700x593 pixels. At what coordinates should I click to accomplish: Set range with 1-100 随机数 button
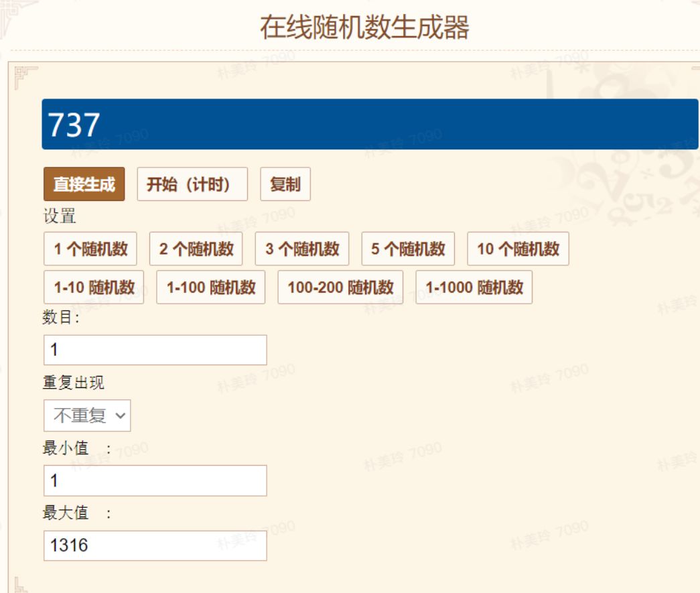(211, 287)
